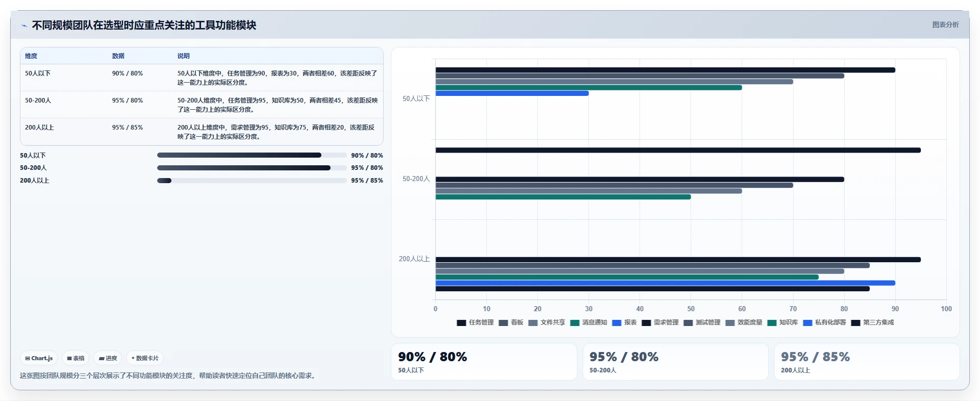Click the 50-200人 y-axis label on chart
This screenshot has width=980, height=401.
pos(416,179)
